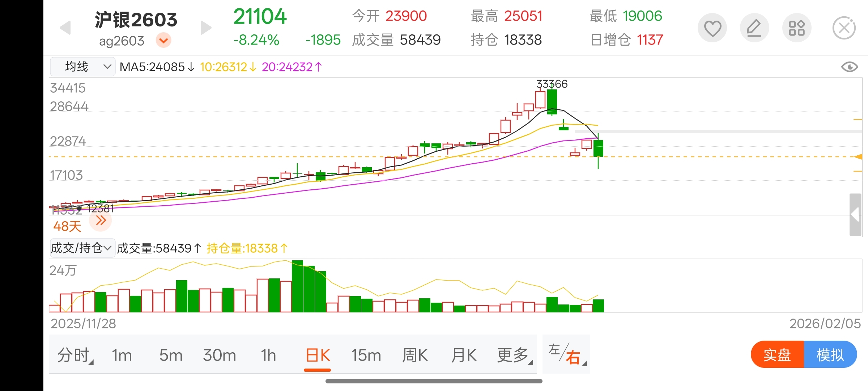Viewport: 868px width, 391px height.
Task: Switch to 实盘 live trading mode
Action: click(777, 354)
